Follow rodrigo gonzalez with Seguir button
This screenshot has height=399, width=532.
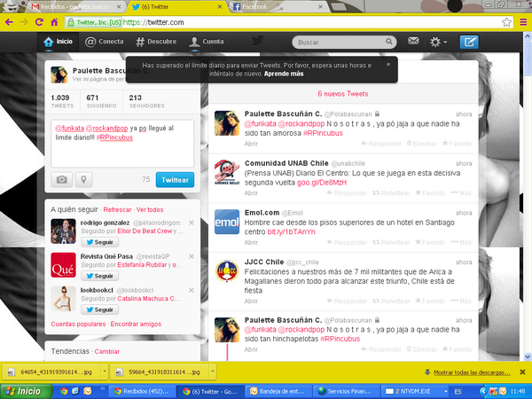(x=99, y=242)
